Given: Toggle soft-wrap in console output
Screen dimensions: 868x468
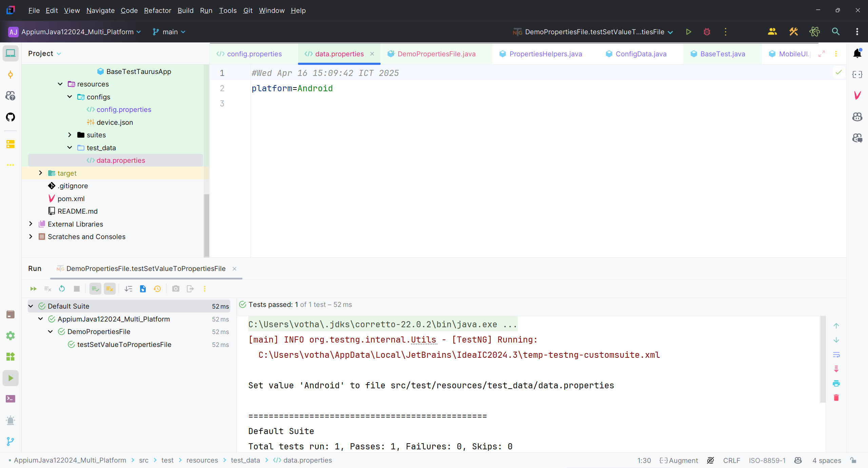Looking at the screenshot, I should point(836,355).
